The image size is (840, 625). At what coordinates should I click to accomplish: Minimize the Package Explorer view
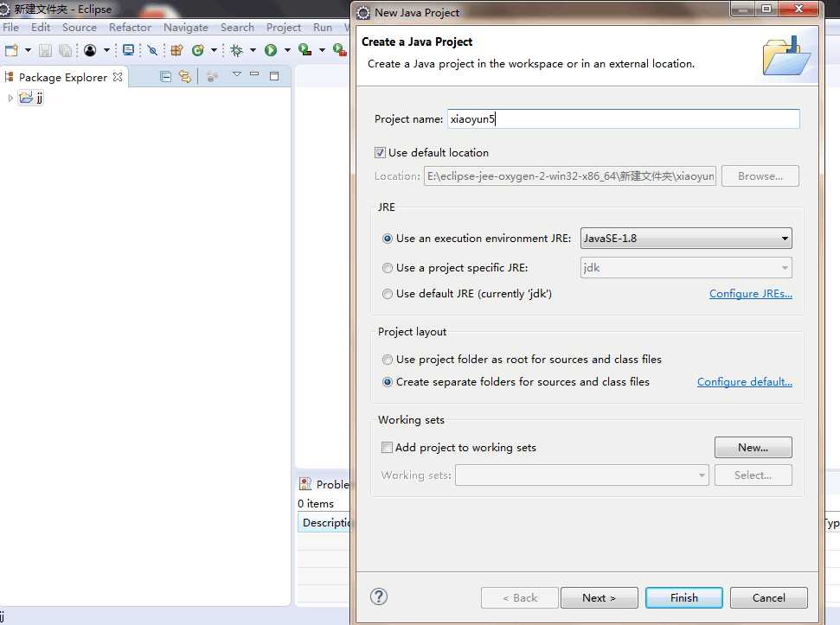click(x=254, y=74)
